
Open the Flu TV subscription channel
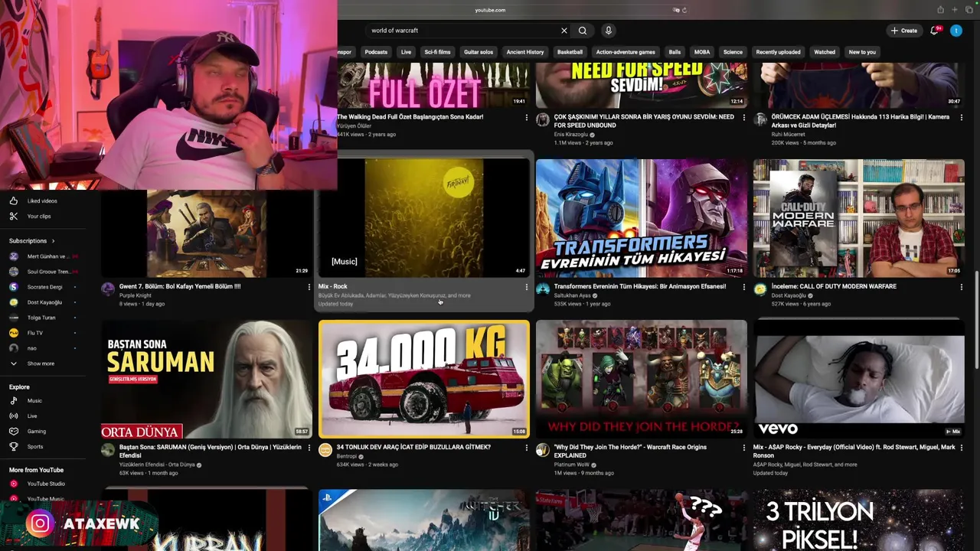(x=34, y=333)
